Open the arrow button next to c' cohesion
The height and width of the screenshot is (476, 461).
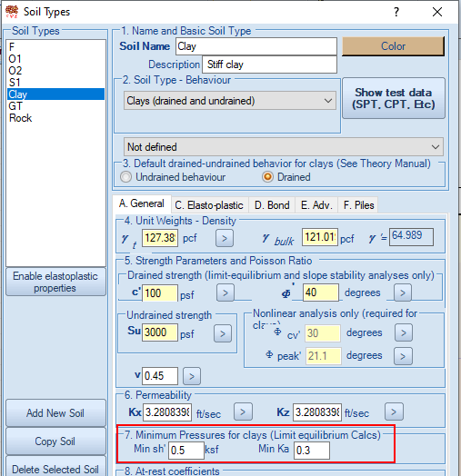tap(225, 293)
